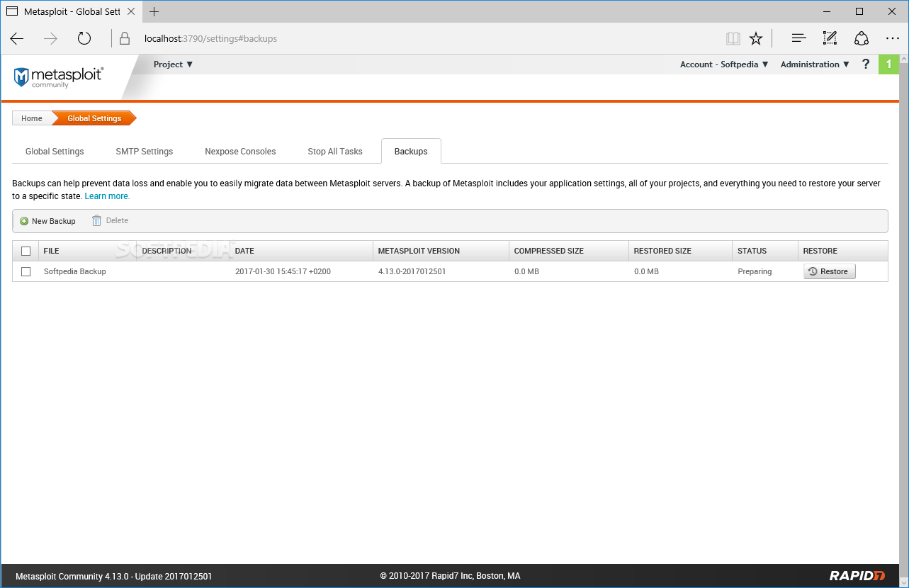Reload the page with refresh icon
The image size is (909, 588).
[84, 38]
